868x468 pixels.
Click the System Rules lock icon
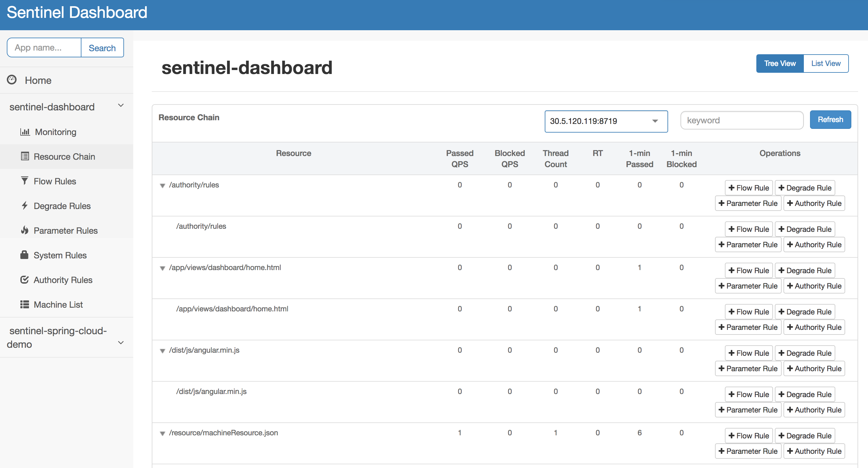coord(24,255)
